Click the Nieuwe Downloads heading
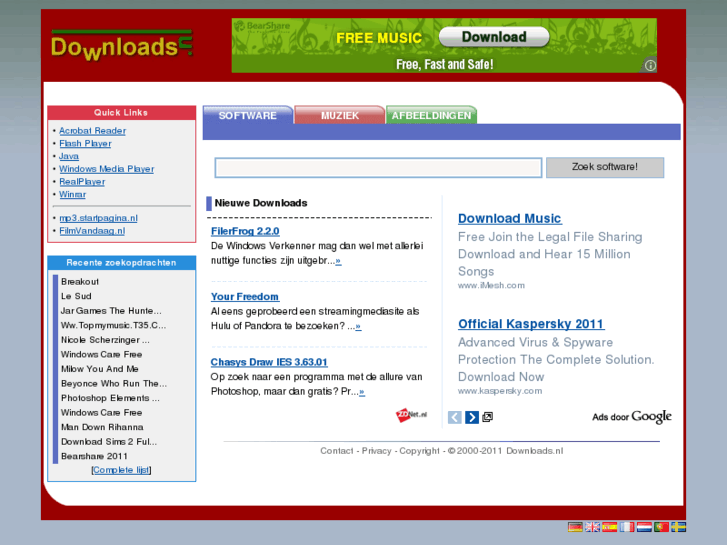This screenshot has width=727, height=545. [x=261, y=203]
